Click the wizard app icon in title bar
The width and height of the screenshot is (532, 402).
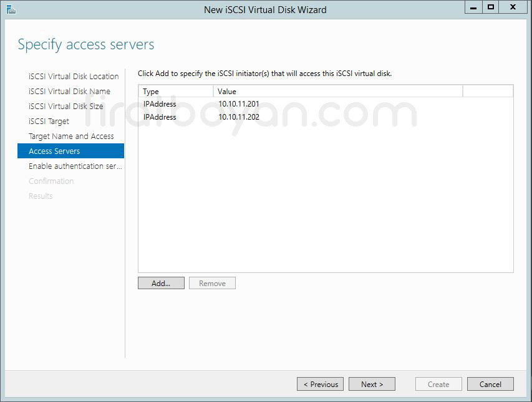click(11, 9)
